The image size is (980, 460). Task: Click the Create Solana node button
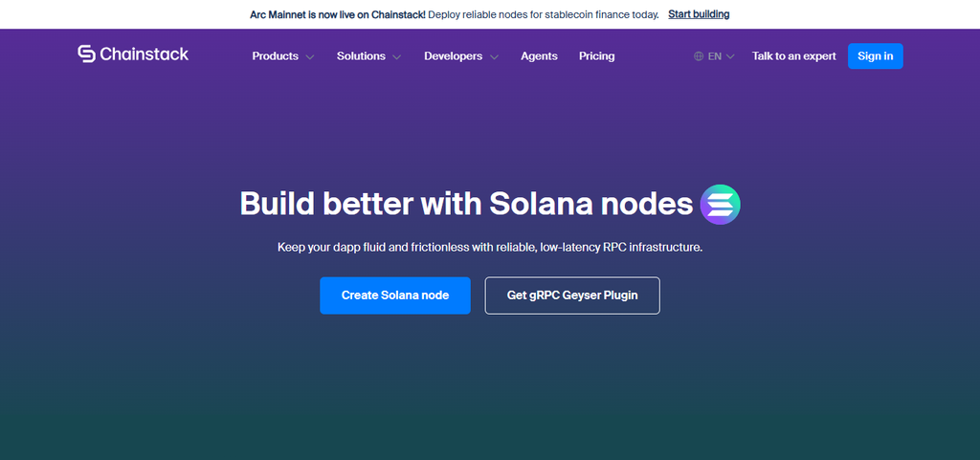coord(395,296)
